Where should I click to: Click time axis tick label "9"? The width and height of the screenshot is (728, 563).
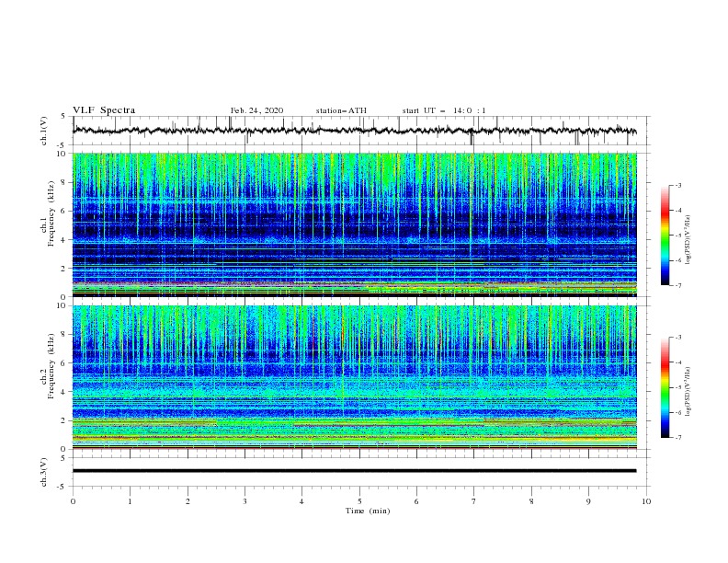[x=588, y=501]
